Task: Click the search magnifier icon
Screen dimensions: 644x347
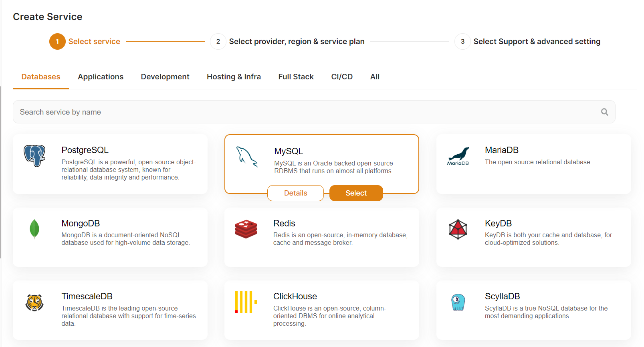Action: [x=604, y=112]
